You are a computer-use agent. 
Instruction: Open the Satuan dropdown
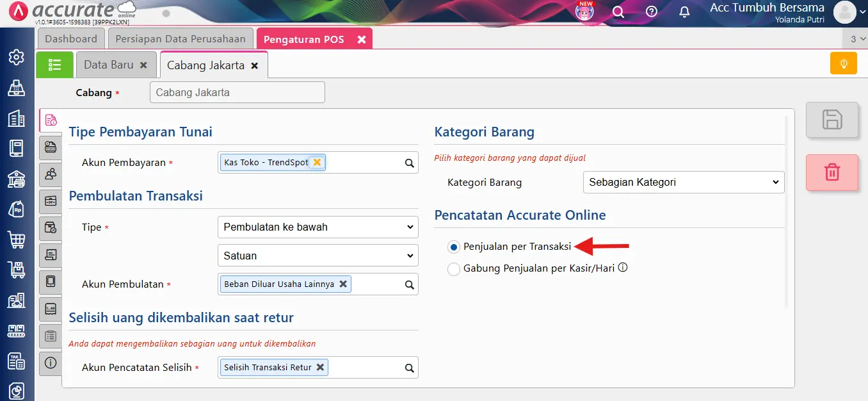(317, 256)
